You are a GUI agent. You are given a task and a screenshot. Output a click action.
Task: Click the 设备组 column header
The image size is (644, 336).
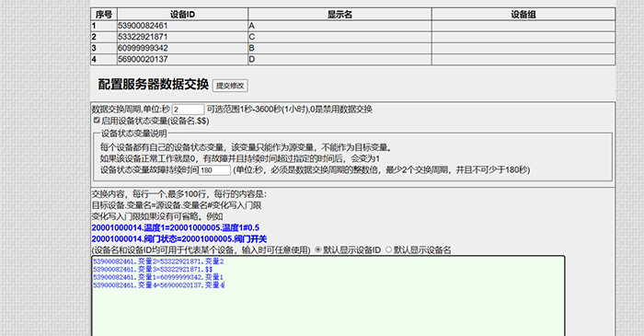(523, 15)
